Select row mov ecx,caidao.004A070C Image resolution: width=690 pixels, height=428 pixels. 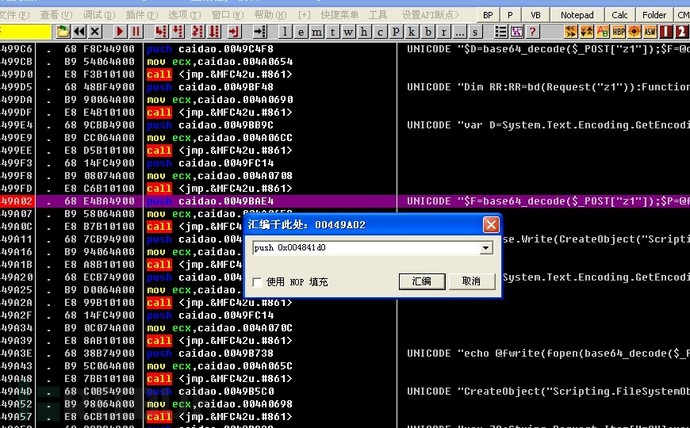click(345, 328)
